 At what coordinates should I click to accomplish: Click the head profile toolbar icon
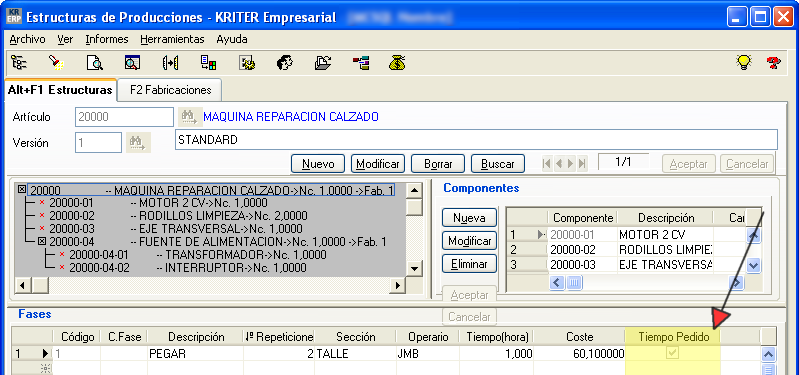(284, 63)
